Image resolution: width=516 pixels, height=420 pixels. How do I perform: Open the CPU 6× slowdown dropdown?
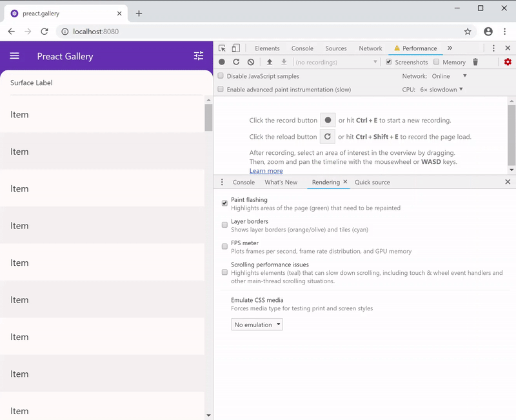[441, 89]
